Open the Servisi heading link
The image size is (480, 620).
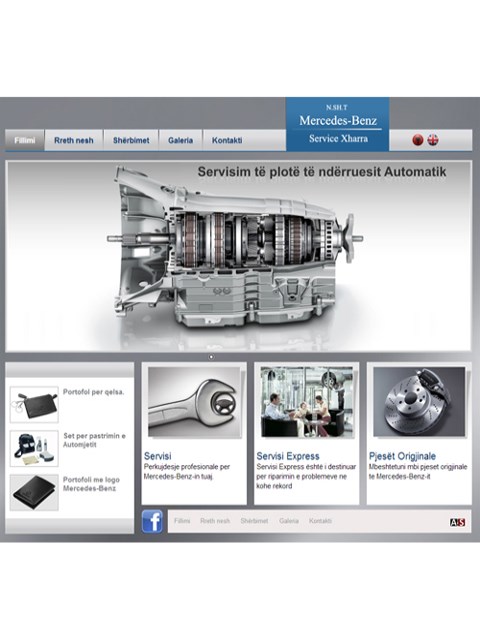click(x=158, y=456)
